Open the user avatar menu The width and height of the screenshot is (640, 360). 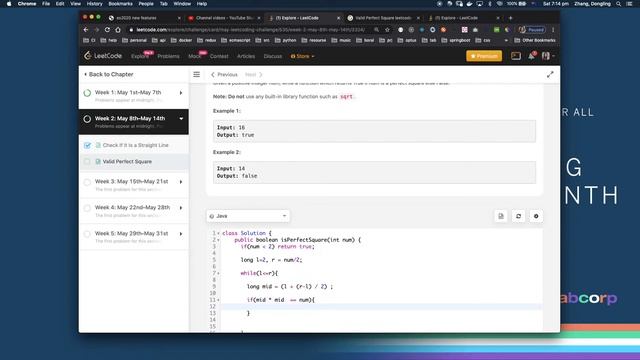click(547, 56)
